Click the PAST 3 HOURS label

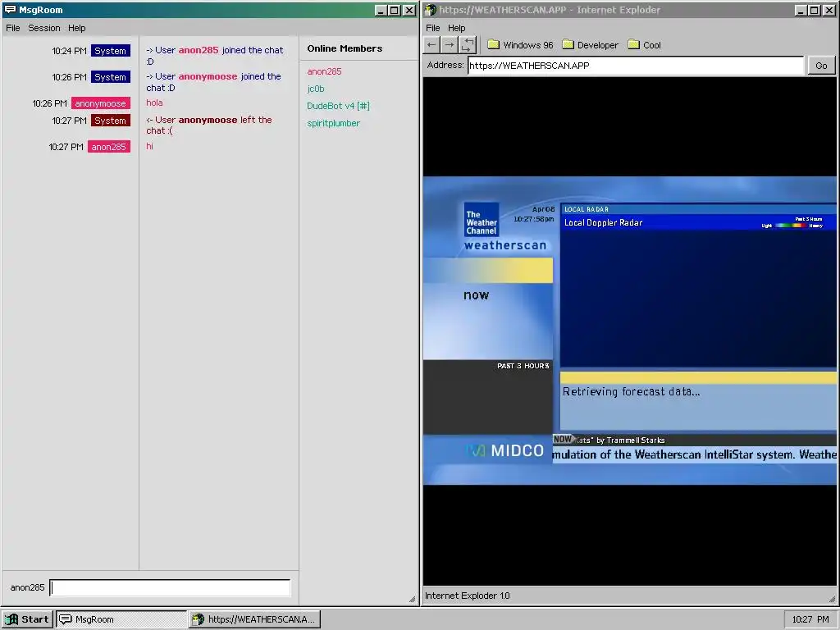point(523,366)
